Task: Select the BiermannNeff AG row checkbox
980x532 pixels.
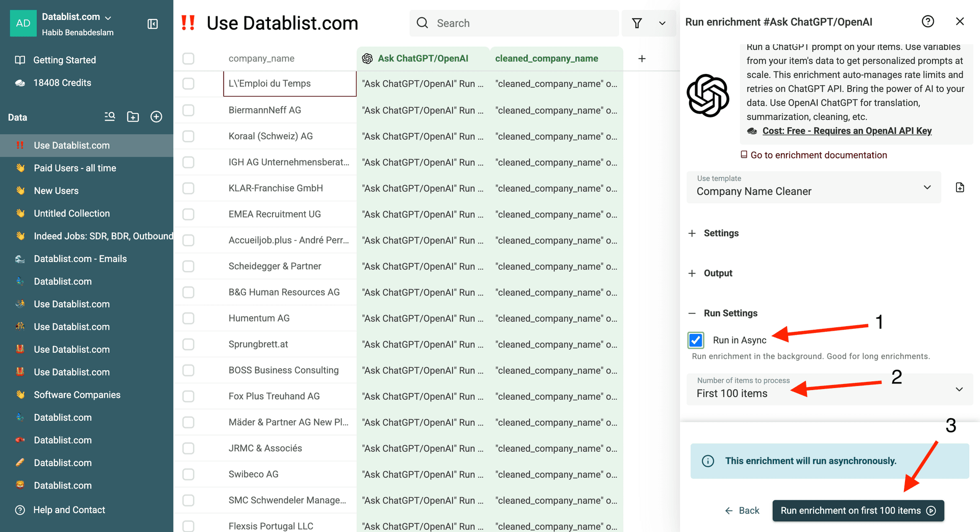Action: point(188,110)
